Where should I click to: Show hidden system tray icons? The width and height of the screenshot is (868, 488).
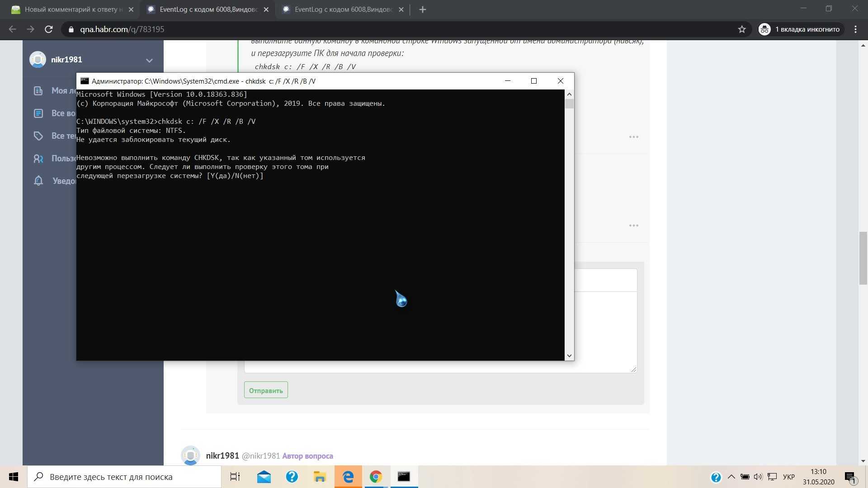coord(731,477)
